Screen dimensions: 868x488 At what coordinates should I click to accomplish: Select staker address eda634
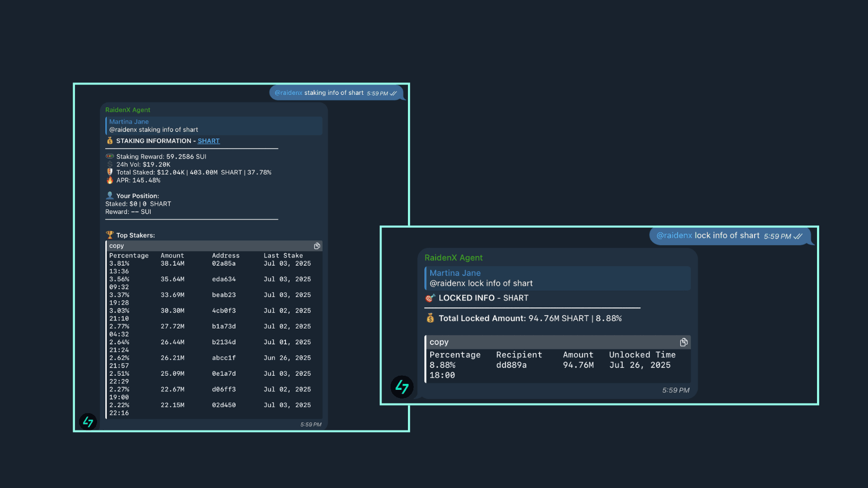224,279
